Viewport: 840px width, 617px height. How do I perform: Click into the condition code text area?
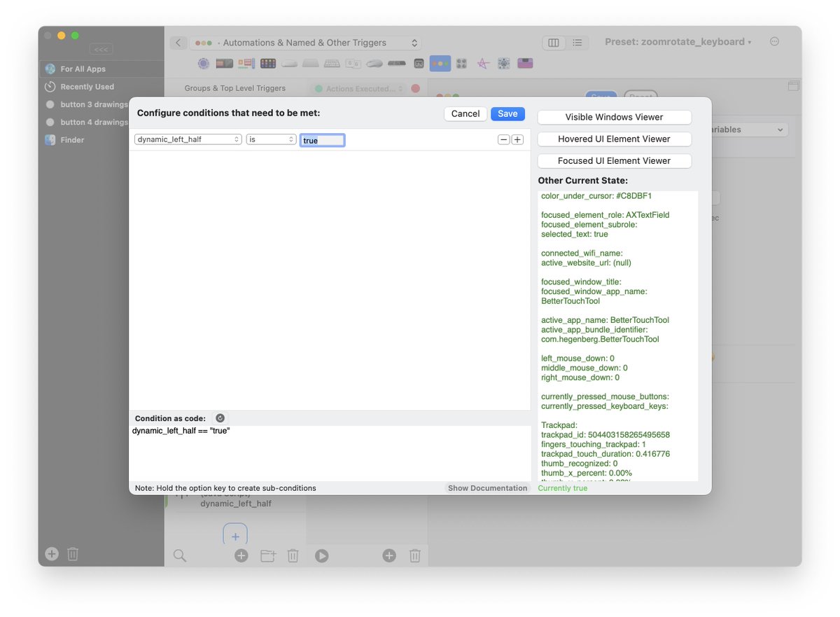(x=330, y=453)
